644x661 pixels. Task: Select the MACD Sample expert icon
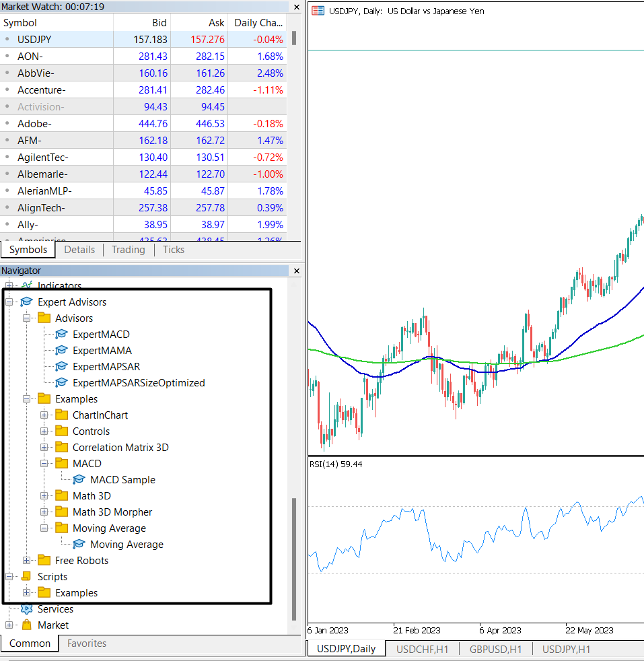click(79, 480)
